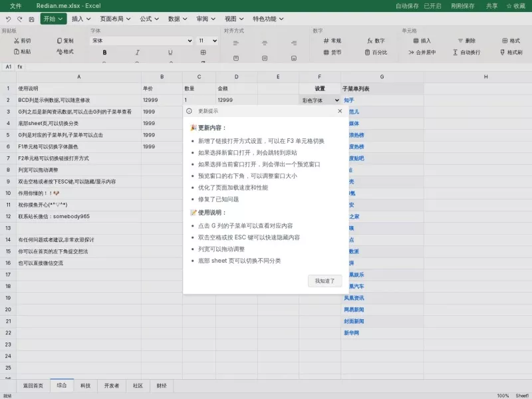Image resolution: width=532 pixels, height=399 pixels.
Task: Toggle underline formatting (U)
Action: (x=170, y=53)
